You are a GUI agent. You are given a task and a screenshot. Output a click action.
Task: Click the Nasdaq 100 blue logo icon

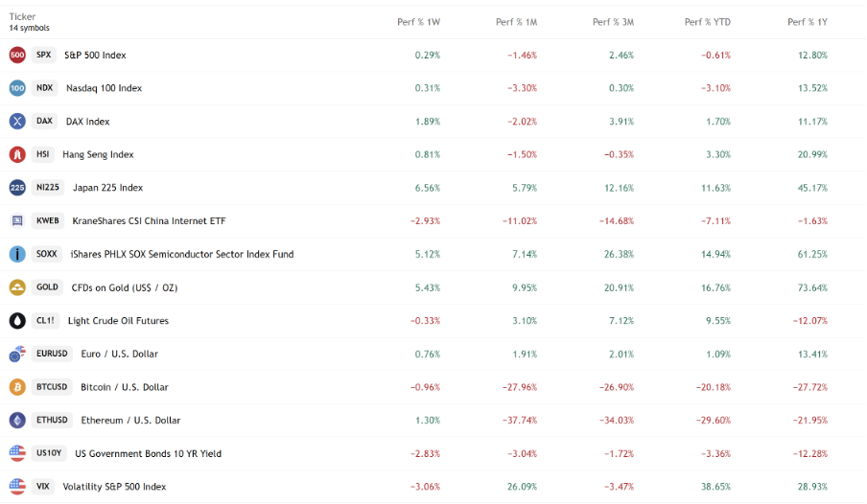17,88
